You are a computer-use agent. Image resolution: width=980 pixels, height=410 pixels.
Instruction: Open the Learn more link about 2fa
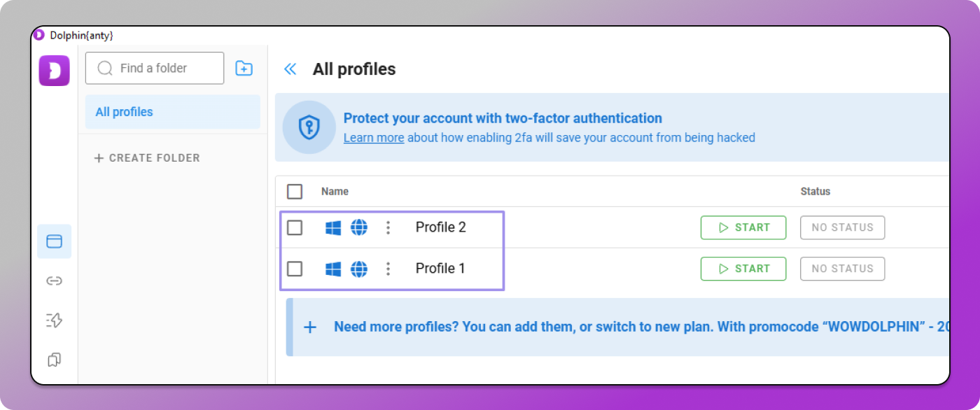coord(373,138)
